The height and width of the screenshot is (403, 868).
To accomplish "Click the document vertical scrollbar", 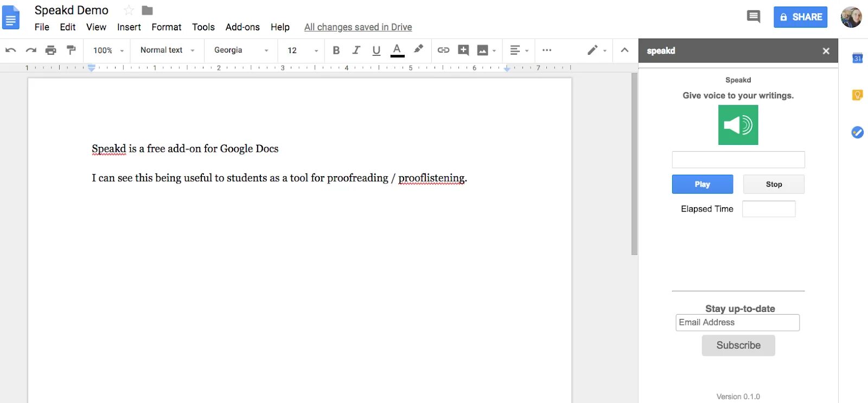I will coord(634,164).
